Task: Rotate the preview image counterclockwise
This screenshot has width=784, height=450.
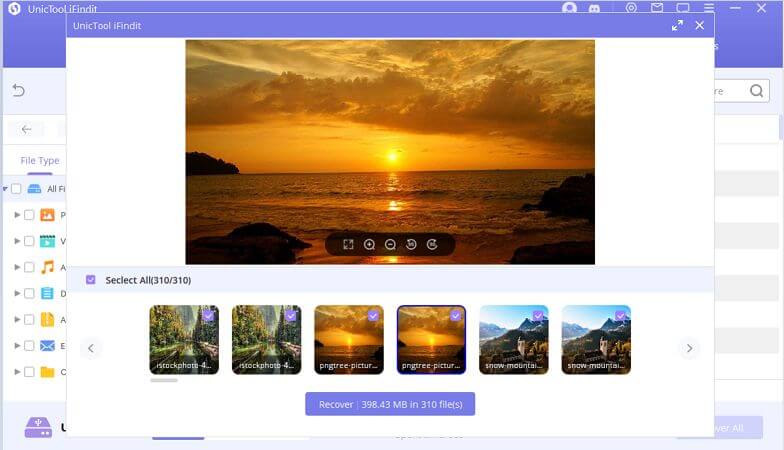Action: pos(411,244)
